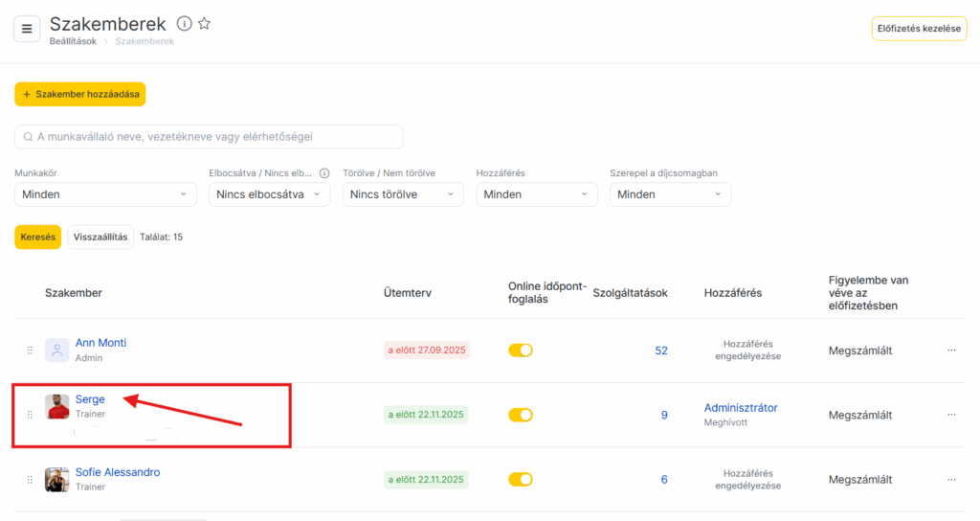The height and width of the screenshot is (521, 980).
Task: Focus the employee name search field
Action: (x=209, y=137)
